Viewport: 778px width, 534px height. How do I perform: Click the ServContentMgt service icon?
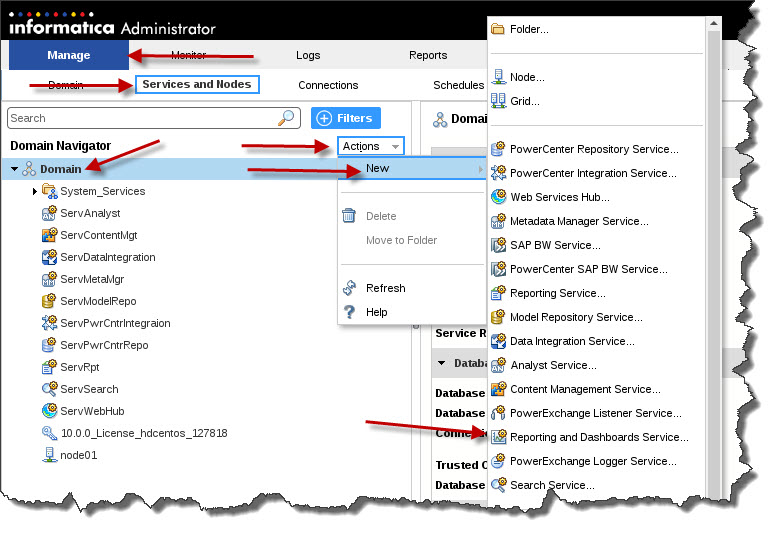point(49,235)
